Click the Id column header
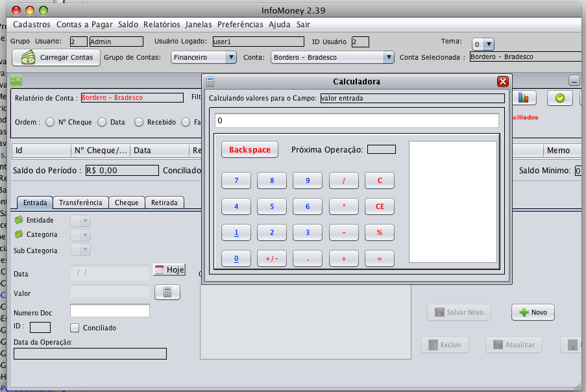Screen dimensions: 586x392 pyautogui.click(x=41, y=150)
